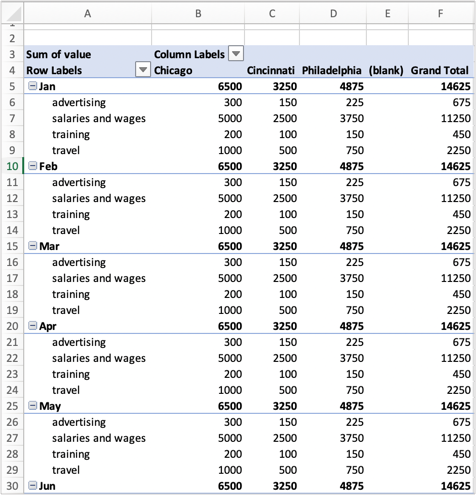Select training in row 13
Image resolution: width=476 pixels, height=495 pixels.
coord(71,214)
